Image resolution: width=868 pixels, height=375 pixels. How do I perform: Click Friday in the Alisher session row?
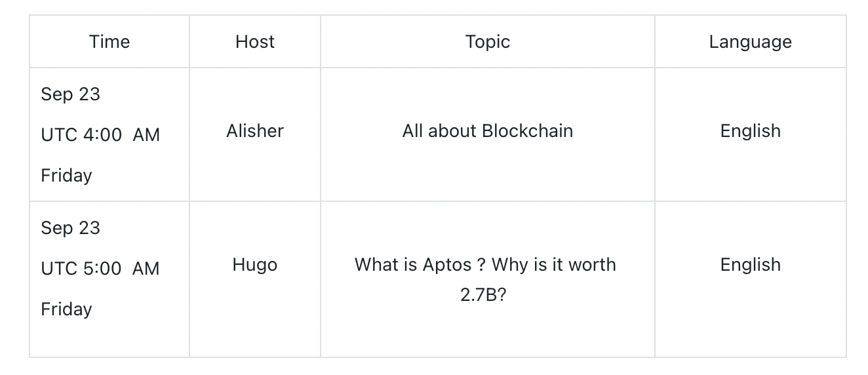tap(66, 176)
